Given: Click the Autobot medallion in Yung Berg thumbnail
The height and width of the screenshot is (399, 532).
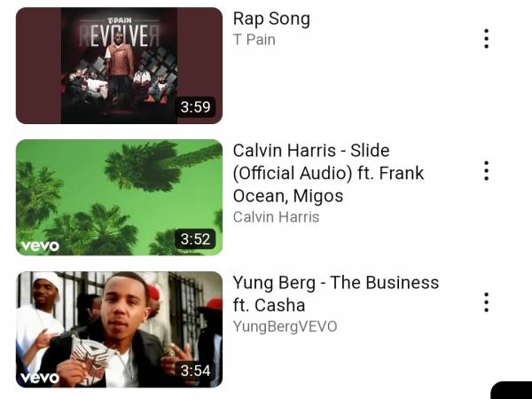Looking at the screenshot, I should pyautogui.click(x=89, y=360).
